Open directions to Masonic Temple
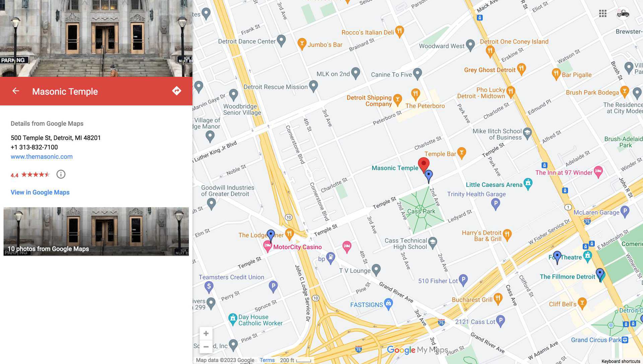Viewport: 643px width, 364px height. pyautogui.click(x=176, y=91)
